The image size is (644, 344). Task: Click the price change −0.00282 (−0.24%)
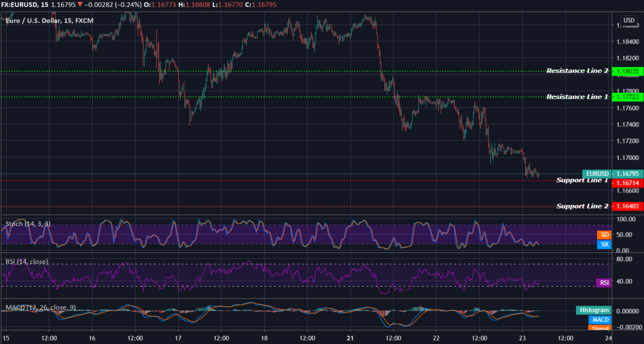[113, 5]
